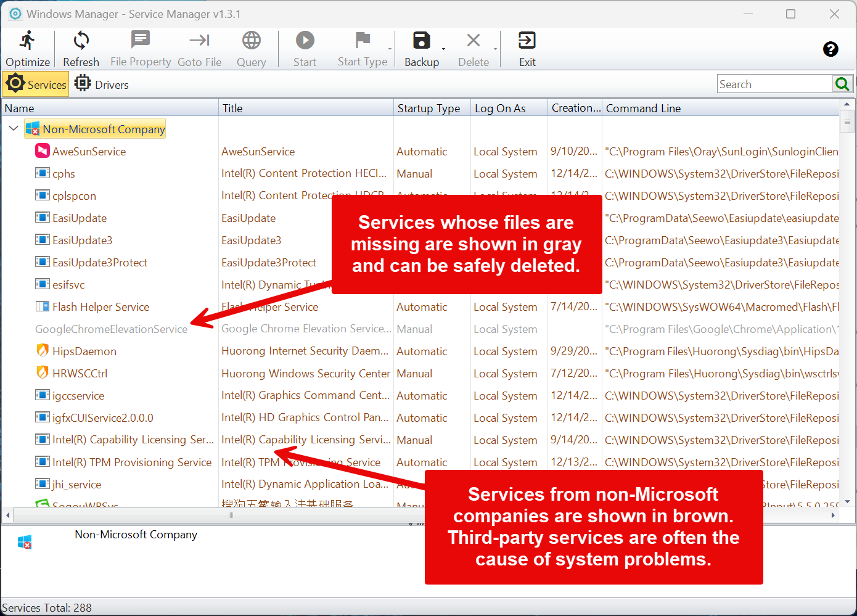Image resolution: width=857 pixels, height=616 pixels.
Task: Open Start Type flag button
Action: click(363, 49)
